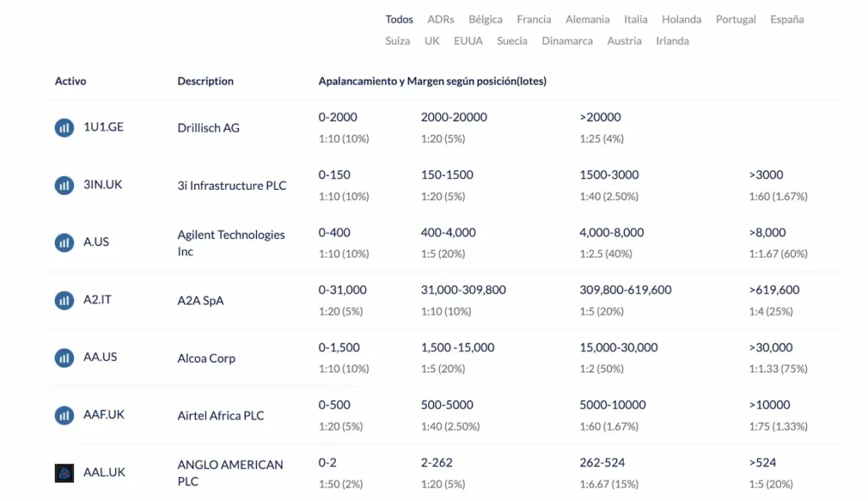Viewport: 868px width, 501px height.
Task: Switch to the UK filter
Action: (432, 41)
